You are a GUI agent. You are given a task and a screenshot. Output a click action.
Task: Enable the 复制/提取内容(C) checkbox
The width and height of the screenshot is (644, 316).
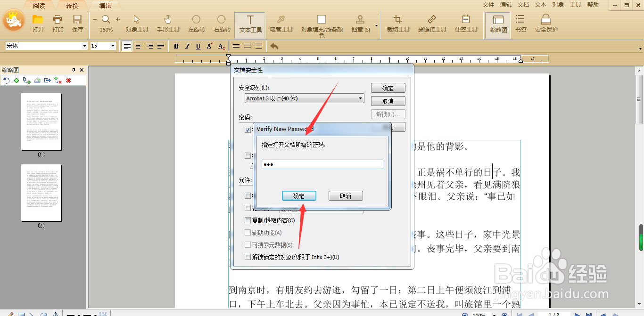pos(248,220)
